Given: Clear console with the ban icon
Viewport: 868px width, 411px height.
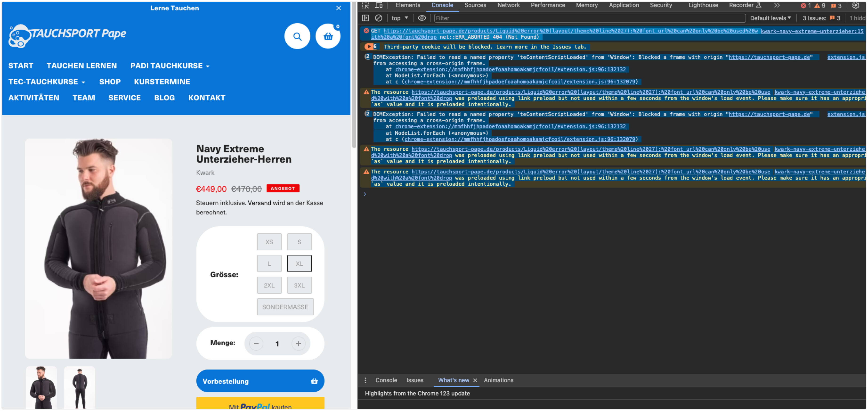Looking at the screenshot, I should (x=378, y=18).
